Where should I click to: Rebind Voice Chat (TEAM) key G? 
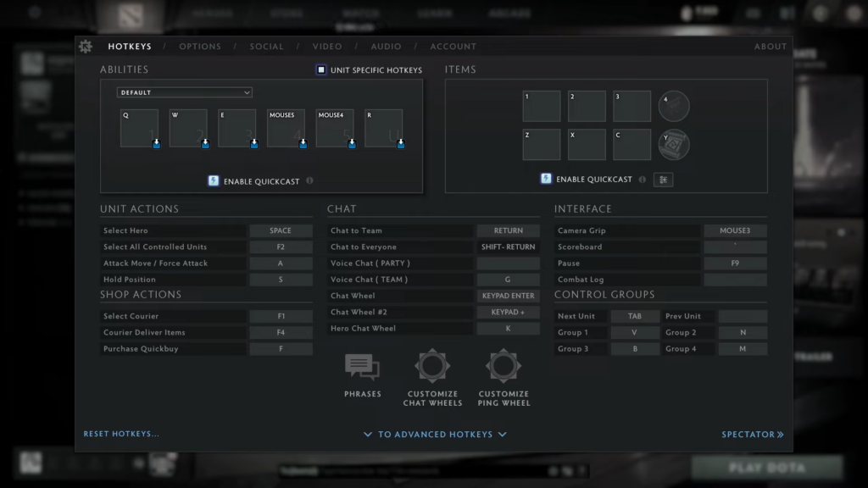[x=509, y=280]
